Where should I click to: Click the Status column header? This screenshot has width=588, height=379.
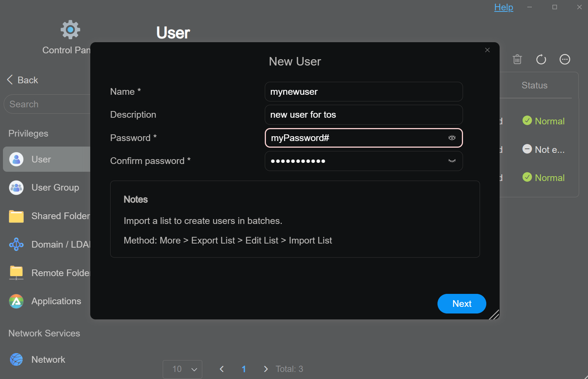534,85
